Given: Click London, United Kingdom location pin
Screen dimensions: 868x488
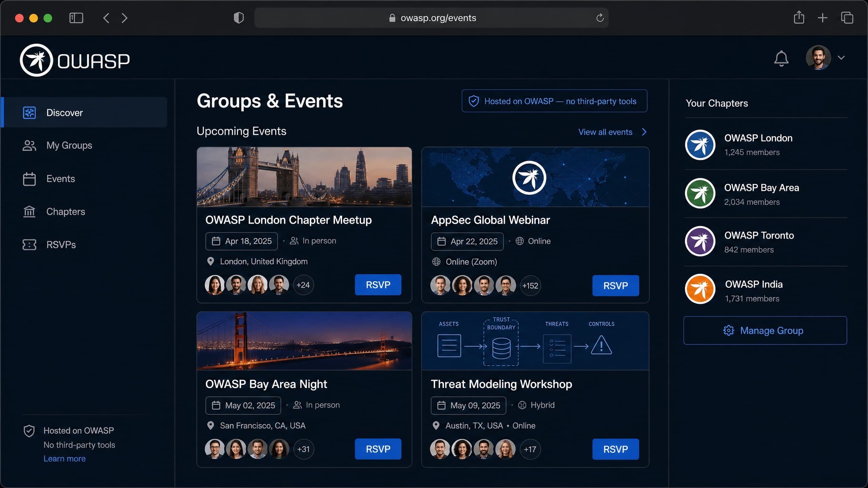Looking at the screenshot, I should coord(210,261).
